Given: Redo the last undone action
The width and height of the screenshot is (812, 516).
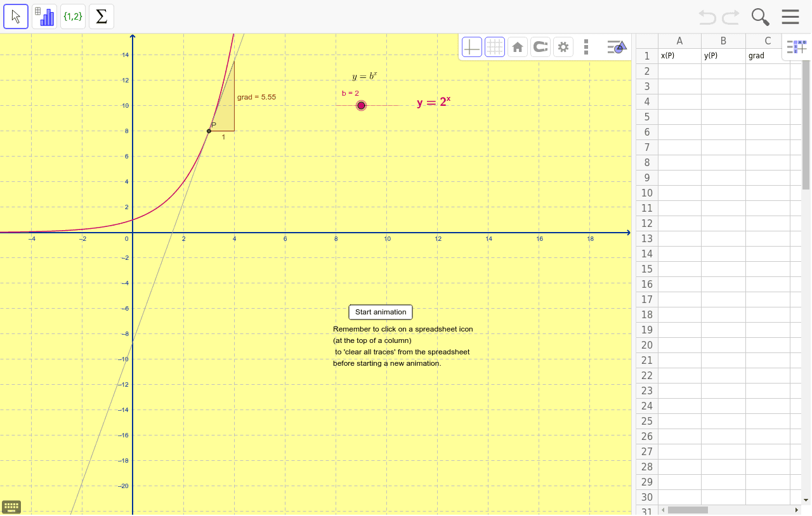Looking at the screenshot, I should 731,16.
